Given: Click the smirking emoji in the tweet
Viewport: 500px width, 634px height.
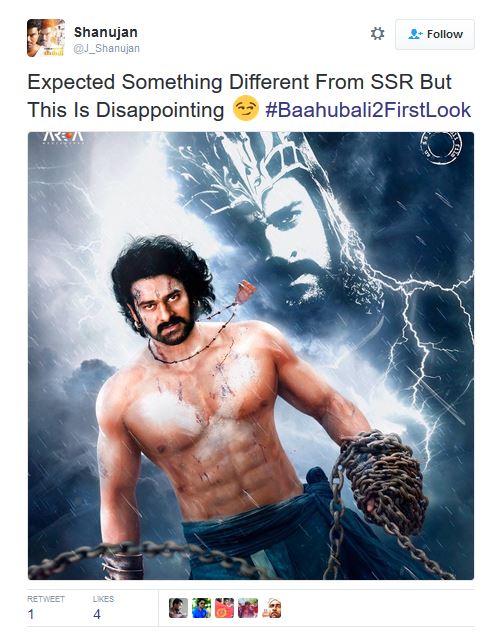Looking at the screenshot, I should [x=245, y=108].
